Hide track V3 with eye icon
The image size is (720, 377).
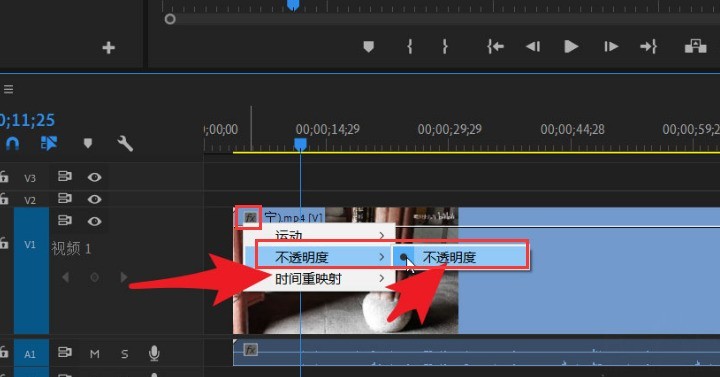click(94, 177)
